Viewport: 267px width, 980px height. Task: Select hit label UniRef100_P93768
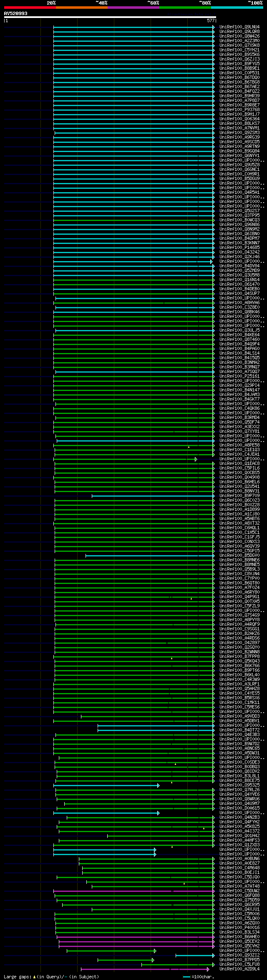239,110
